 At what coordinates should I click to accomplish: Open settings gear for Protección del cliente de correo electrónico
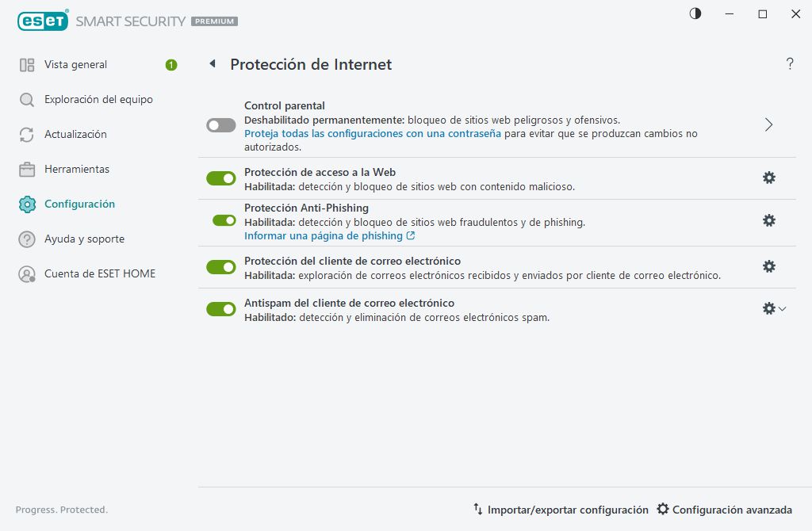coord(768,266)
